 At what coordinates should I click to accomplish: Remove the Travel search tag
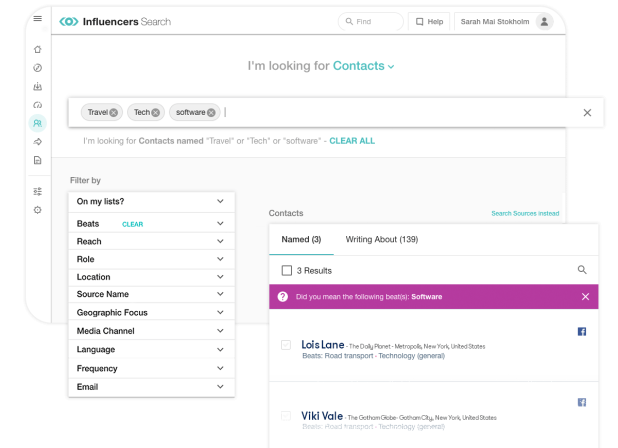(x=114, y=113)
